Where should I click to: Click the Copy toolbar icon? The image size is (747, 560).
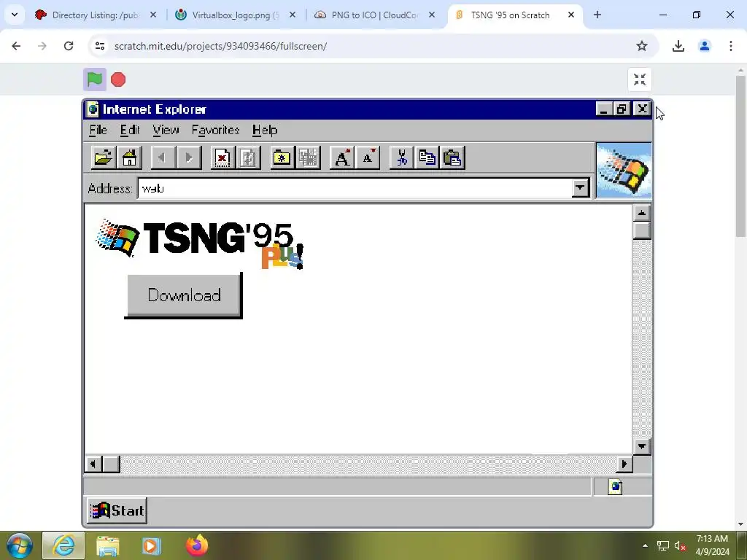pos(427,157)
